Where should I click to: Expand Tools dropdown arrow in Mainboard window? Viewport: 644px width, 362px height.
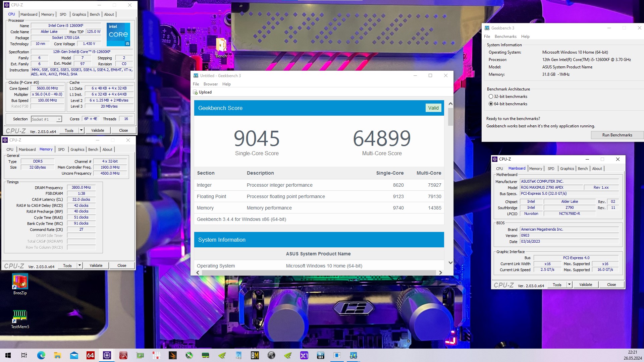[x=569, y=285]
